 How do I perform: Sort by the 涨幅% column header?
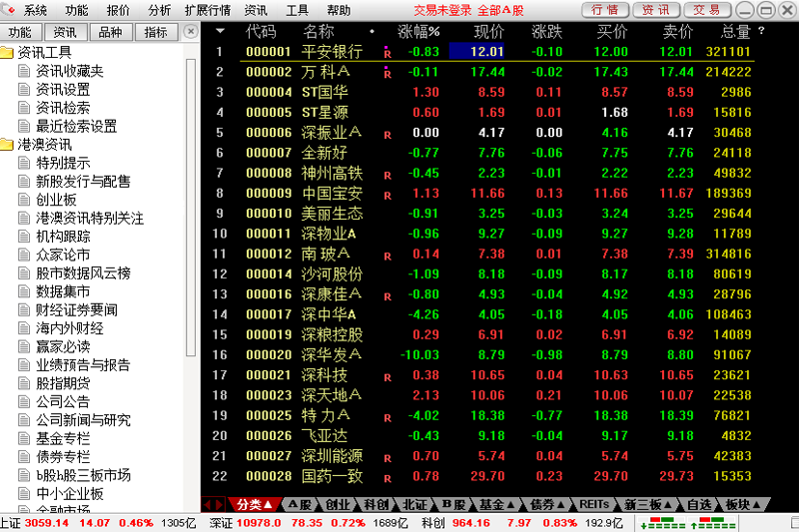click(x=418, y=32)
